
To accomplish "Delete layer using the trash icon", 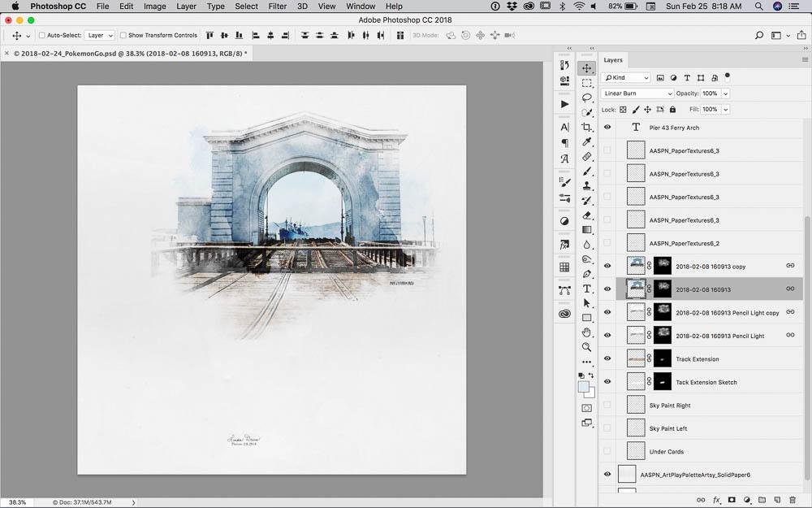I will pyautogui.click(x=793, y=500).
